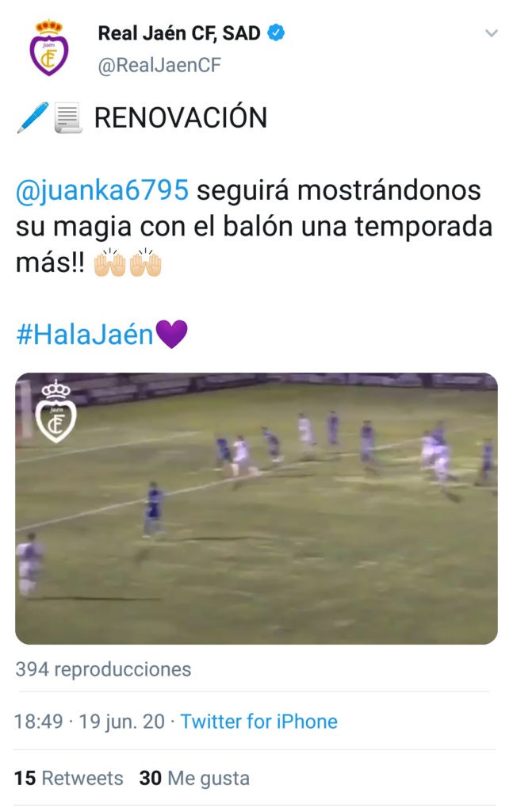
Task: Click the club crest watermark in video
Action: (56, 412)
